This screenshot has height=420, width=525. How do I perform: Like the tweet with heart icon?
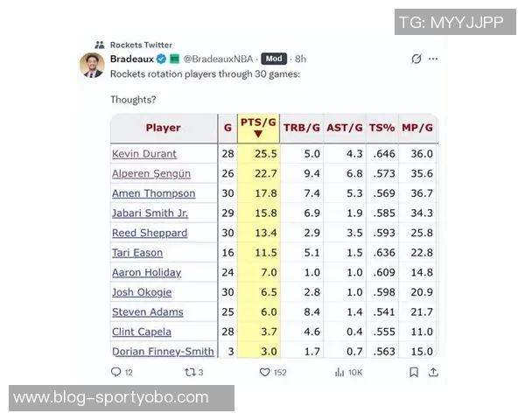(264, 372)
